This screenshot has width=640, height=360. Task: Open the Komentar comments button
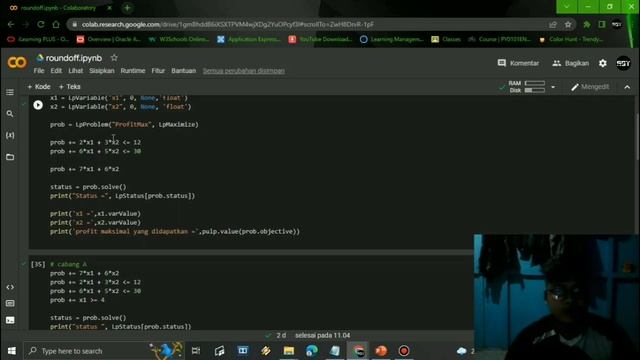pos(518,63)
